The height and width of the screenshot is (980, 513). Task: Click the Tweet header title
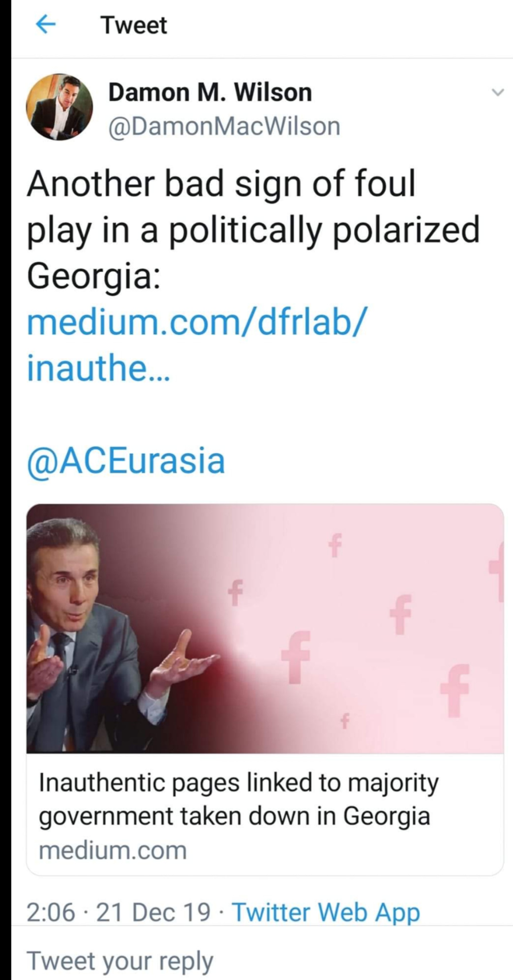click(x=134, y=25)
